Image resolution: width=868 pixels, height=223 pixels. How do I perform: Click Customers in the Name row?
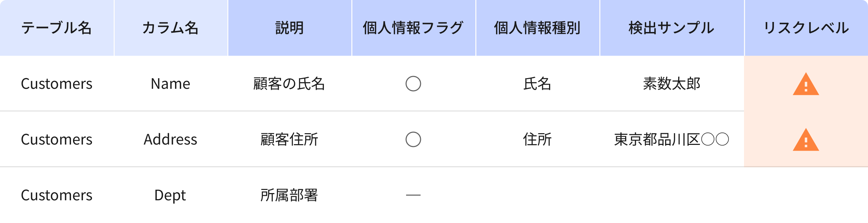[x=56, y=84]
